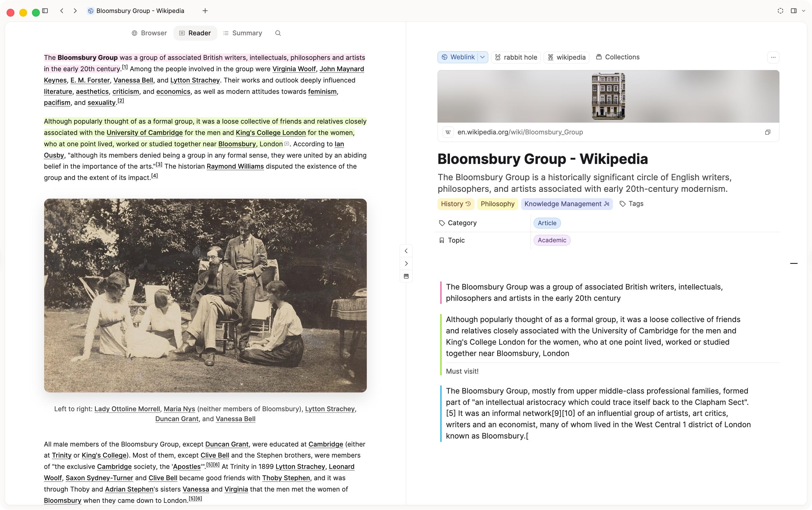The width and height of the screenshot is (812, 510).
Task: Click the collapse dash at right edge
Action: point(794,264)
